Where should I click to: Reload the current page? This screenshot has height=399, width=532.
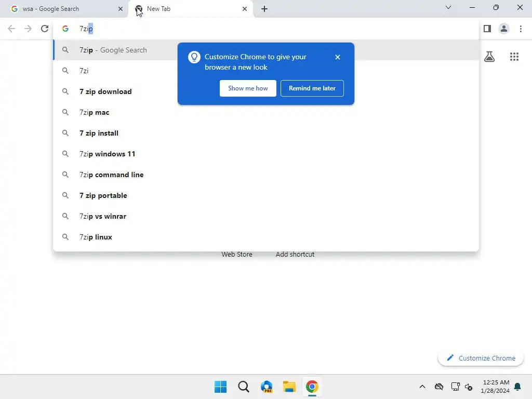coord(45,29)
